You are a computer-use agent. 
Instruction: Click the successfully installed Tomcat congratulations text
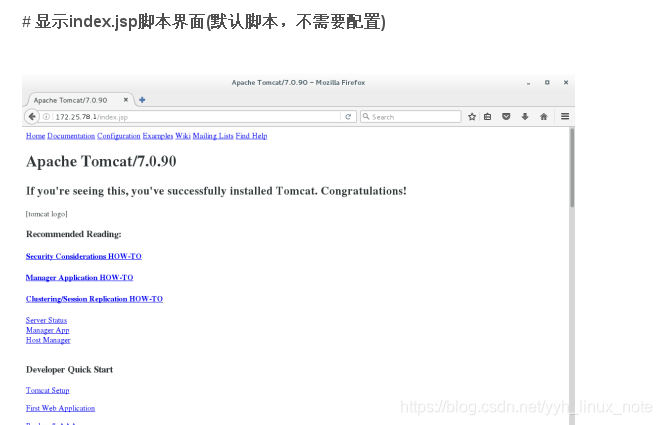point(216,191)
